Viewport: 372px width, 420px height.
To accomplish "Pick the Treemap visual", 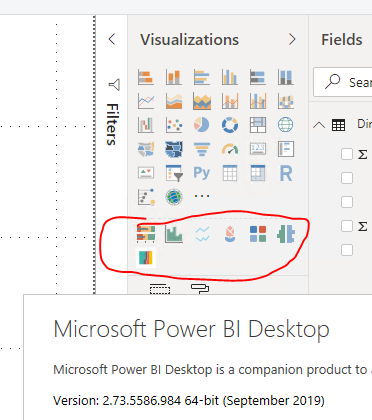I will (x=258, y=125).
